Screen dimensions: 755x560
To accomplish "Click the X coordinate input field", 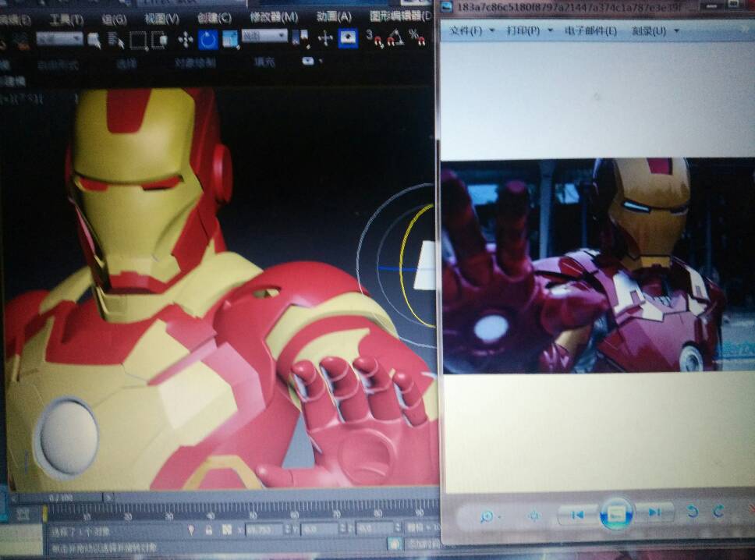I will [x=264, y=529].
